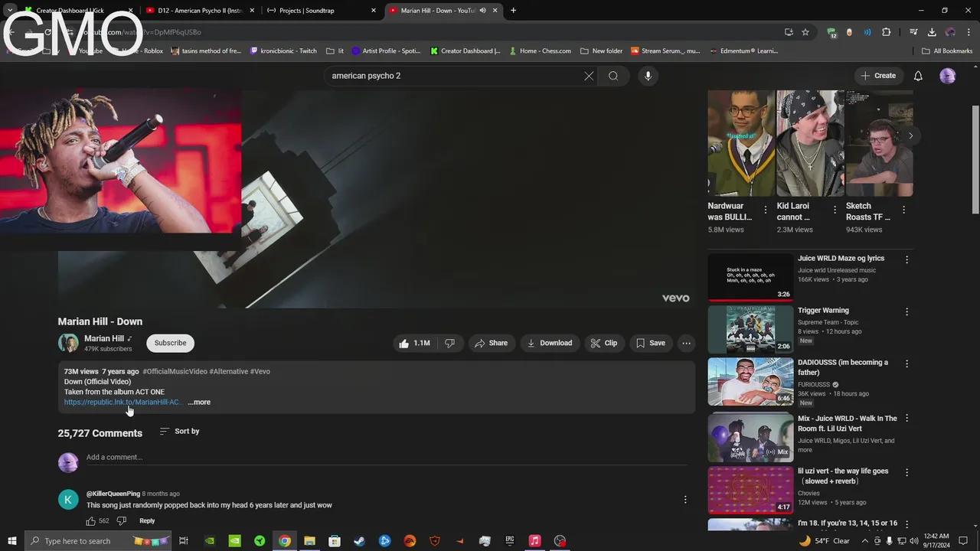Expand description with ...more

pos(199,403)
